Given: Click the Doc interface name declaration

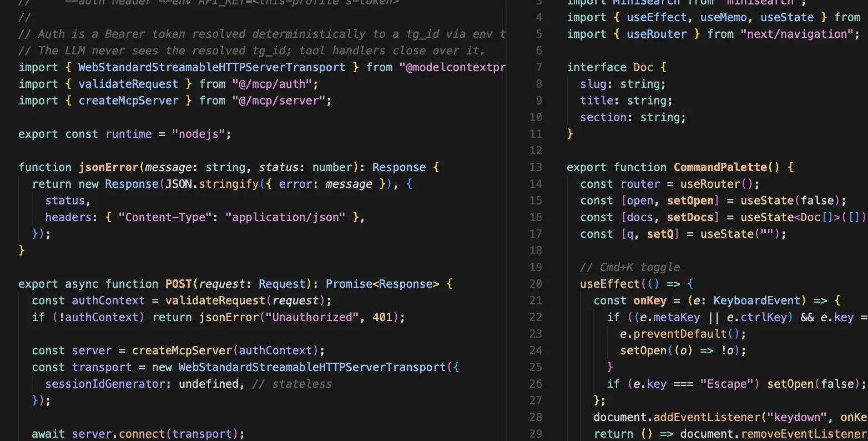Looking at the screenshot, I should click(643, 67).
